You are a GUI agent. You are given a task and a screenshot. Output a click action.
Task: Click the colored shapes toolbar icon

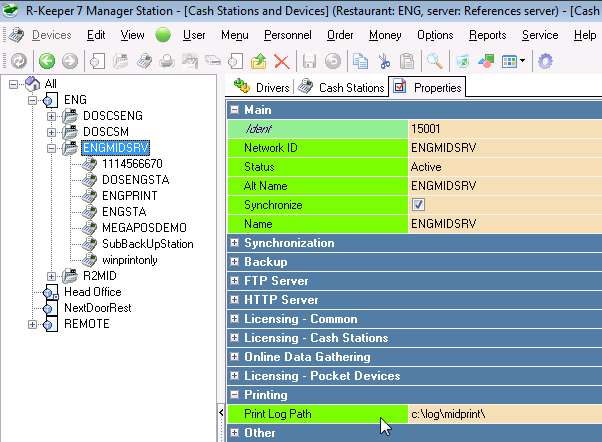coord(486,61)
